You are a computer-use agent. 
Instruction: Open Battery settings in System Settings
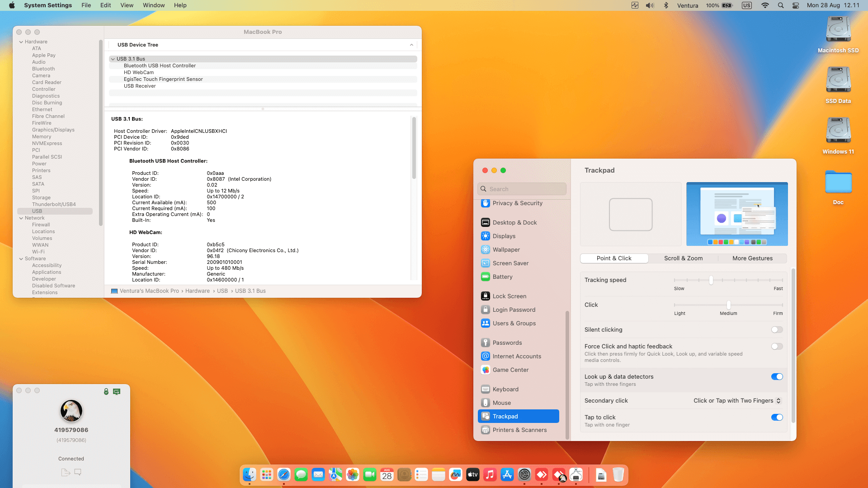coord(502,277)
